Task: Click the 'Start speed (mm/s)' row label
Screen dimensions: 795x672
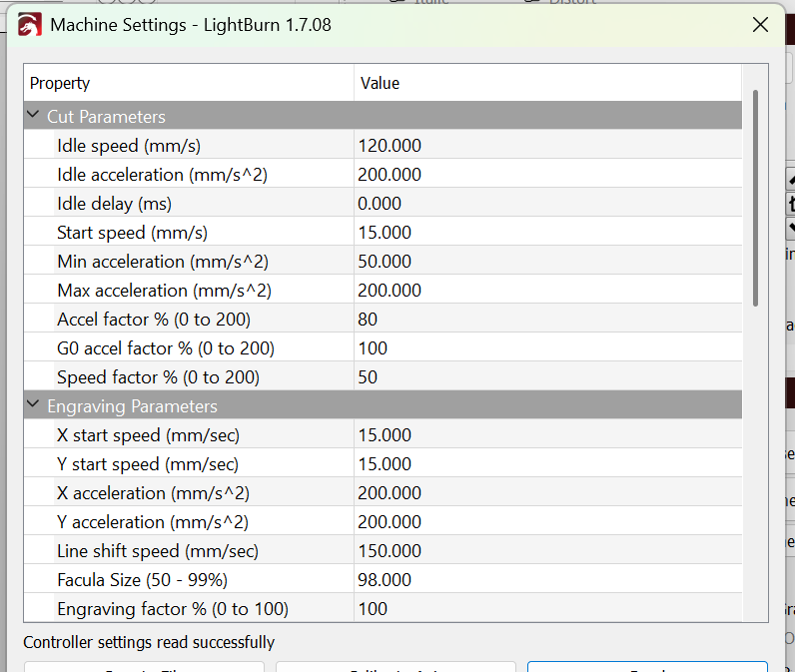Action: pos(132,232)
